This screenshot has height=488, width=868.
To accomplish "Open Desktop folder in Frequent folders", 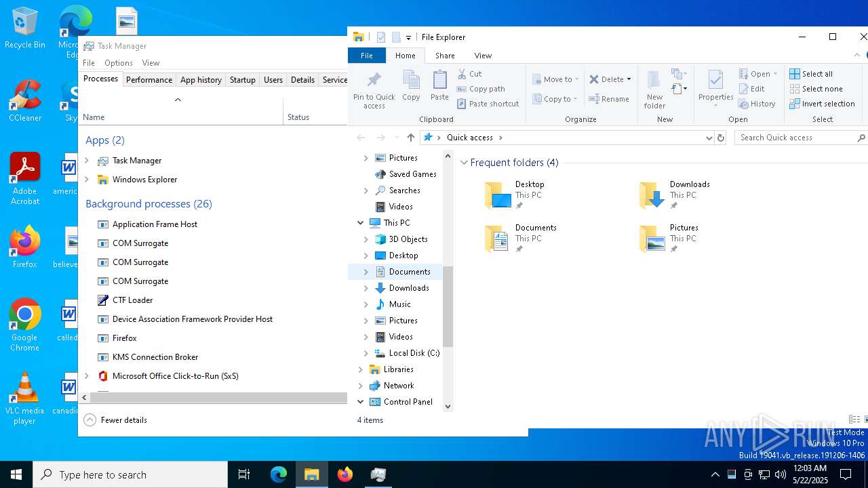I will click(515, 195).
